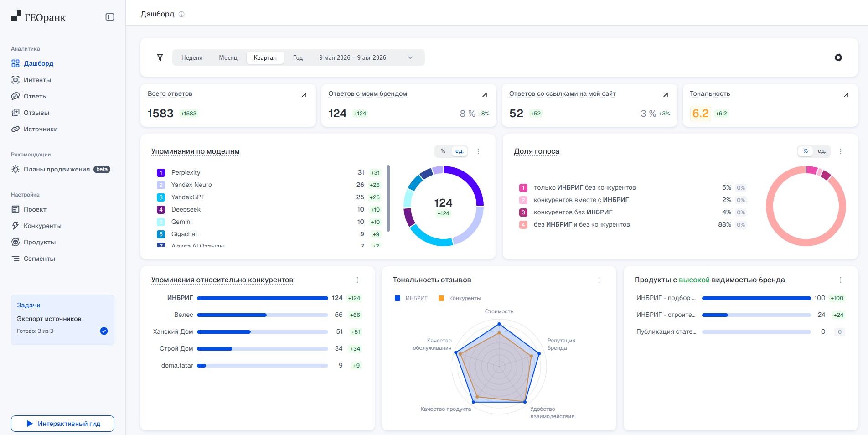Switch Доля голоса to ед.
868x435 pixels.
(x=821, y=151)
